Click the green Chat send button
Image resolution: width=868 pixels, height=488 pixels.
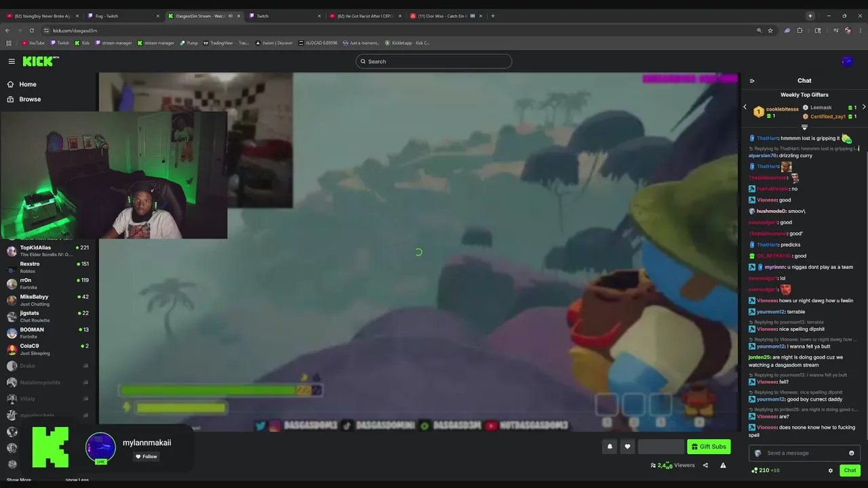(x=850, y=470)
